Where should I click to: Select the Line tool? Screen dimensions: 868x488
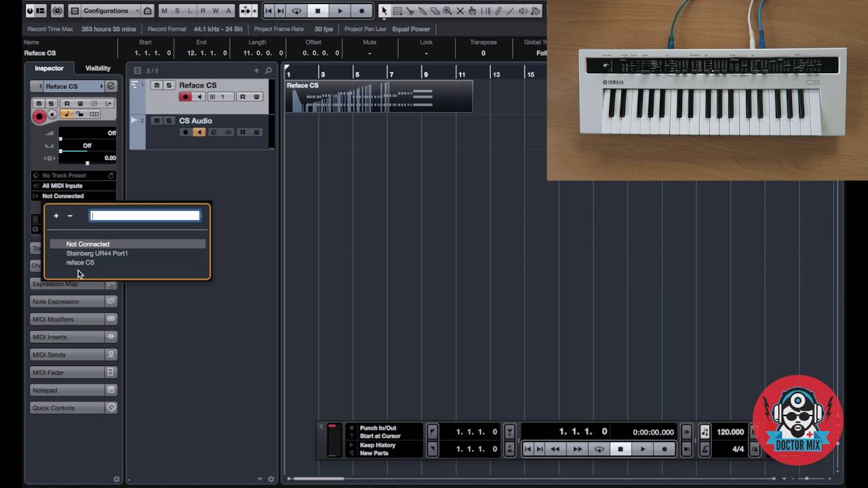coord(511,11)
